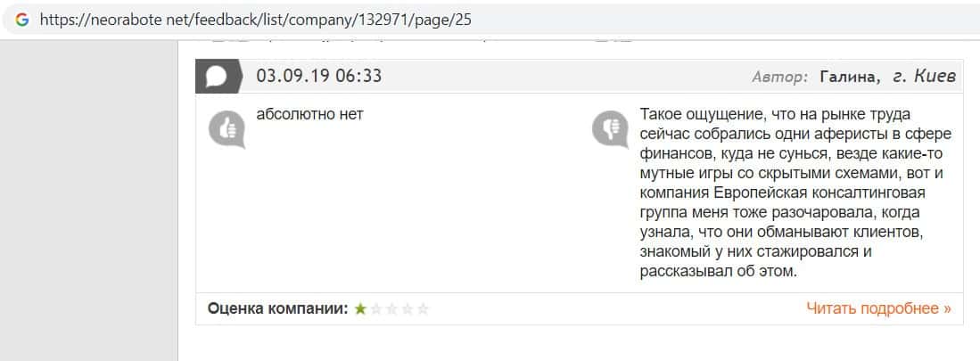980x361 pixels.
Task: Click the "абсолютно нет" pros text
Action: [x=309, y=115]
